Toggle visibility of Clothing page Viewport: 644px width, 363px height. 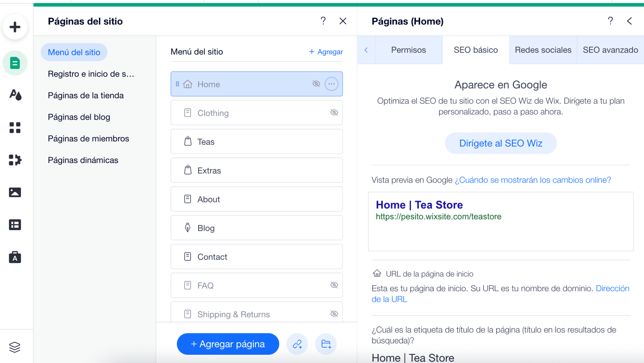point(334,112)
